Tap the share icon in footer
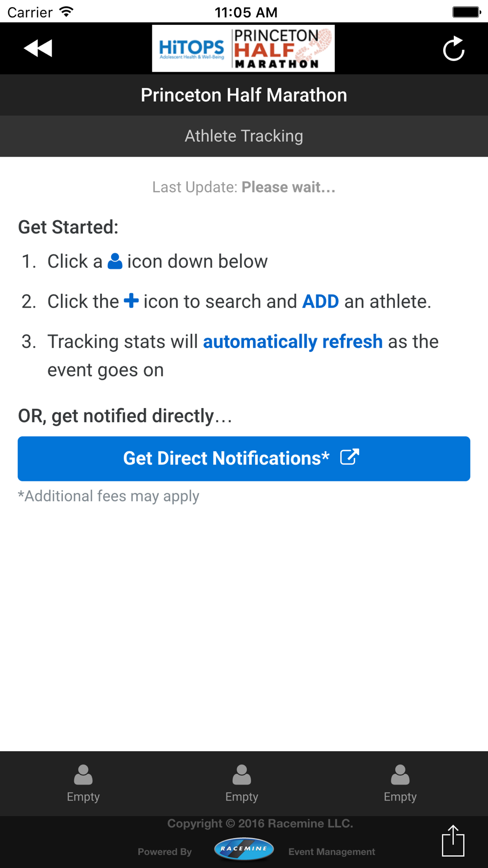This screenshot has width=488, height=868. coord(453,841)
